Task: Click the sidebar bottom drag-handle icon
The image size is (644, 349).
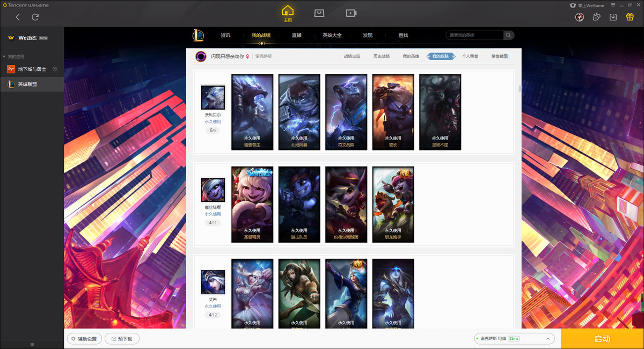Action: (32, 344)
